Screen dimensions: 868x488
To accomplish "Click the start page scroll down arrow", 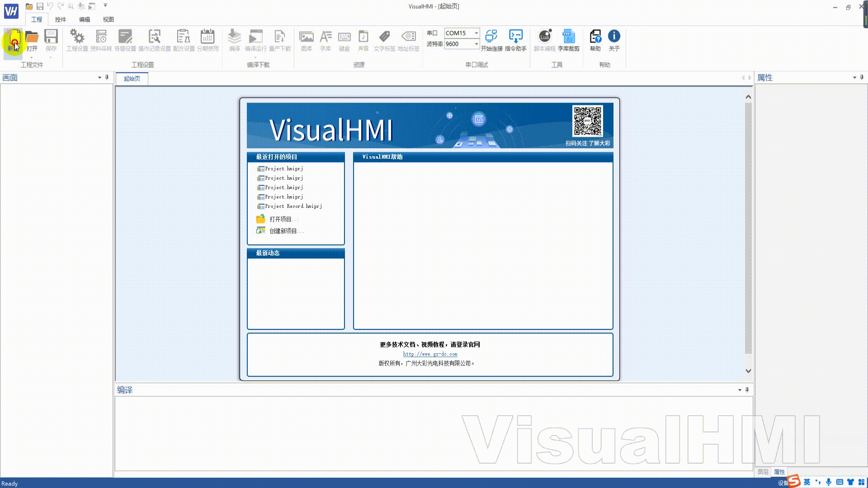I will 748,371.
